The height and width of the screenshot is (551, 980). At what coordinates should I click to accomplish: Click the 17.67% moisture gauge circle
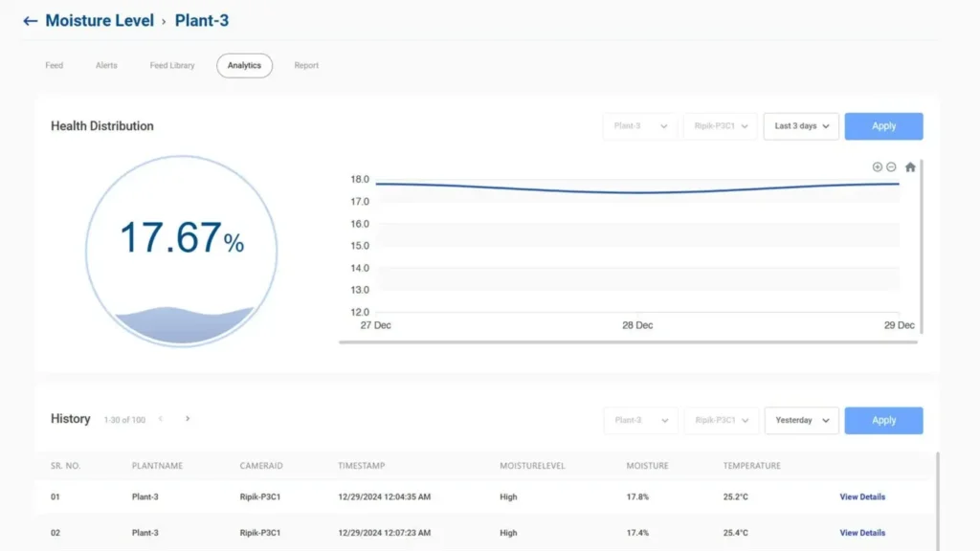(182, 251)
